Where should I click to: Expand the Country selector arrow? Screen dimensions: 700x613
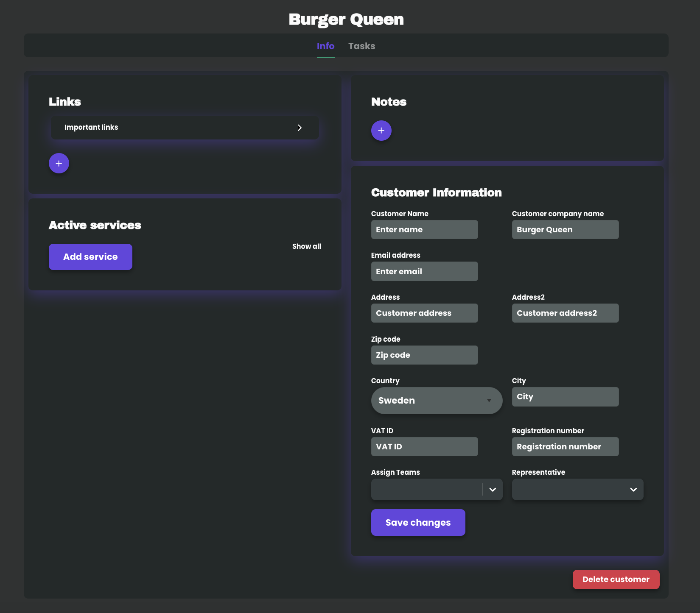coord(490,400)
